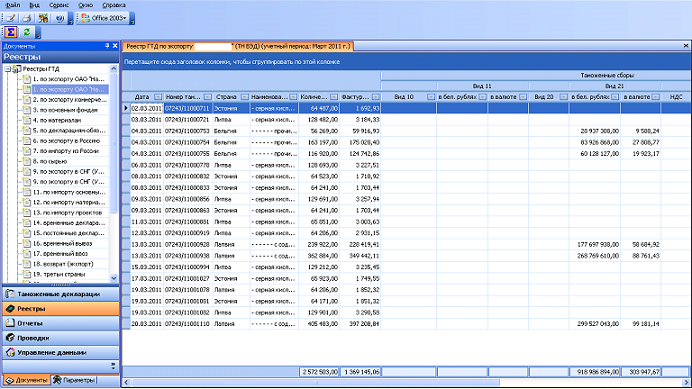Click the edit document toolbar icon

point(11,18)
